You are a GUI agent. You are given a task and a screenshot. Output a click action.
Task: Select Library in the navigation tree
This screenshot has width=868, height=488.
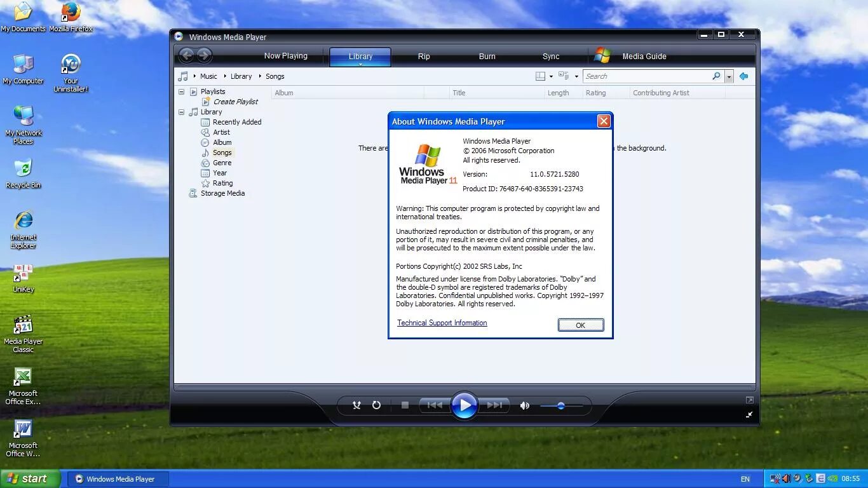pyautogui.click(x=211, y=112)
